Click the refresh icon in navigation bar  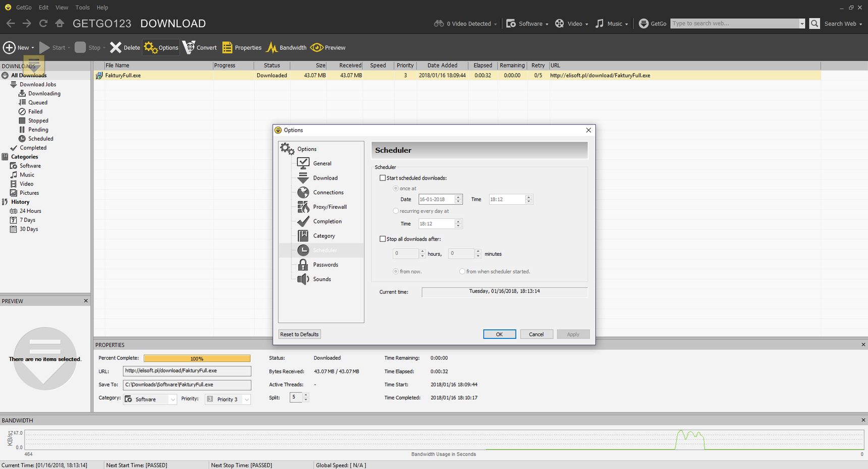[43, 23]
